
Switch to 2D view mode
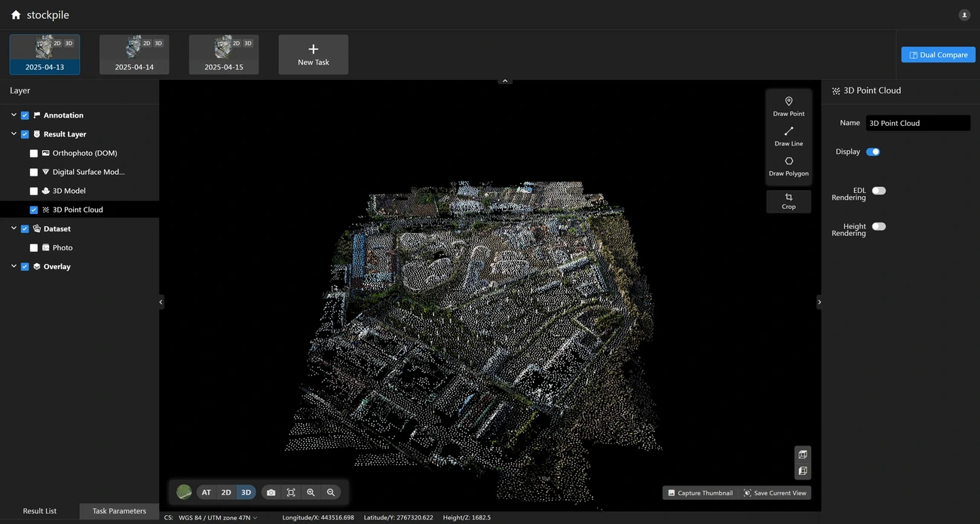(225, 492)
